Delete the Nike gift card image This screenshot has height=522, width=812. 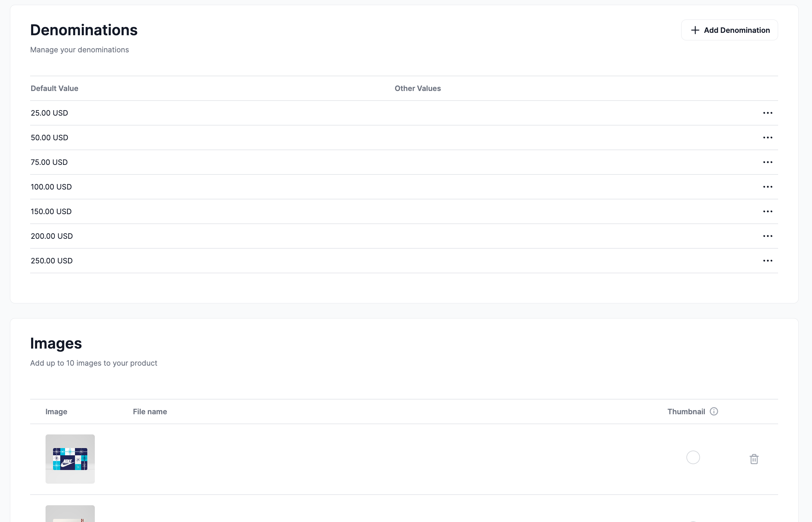pos(753,459)
